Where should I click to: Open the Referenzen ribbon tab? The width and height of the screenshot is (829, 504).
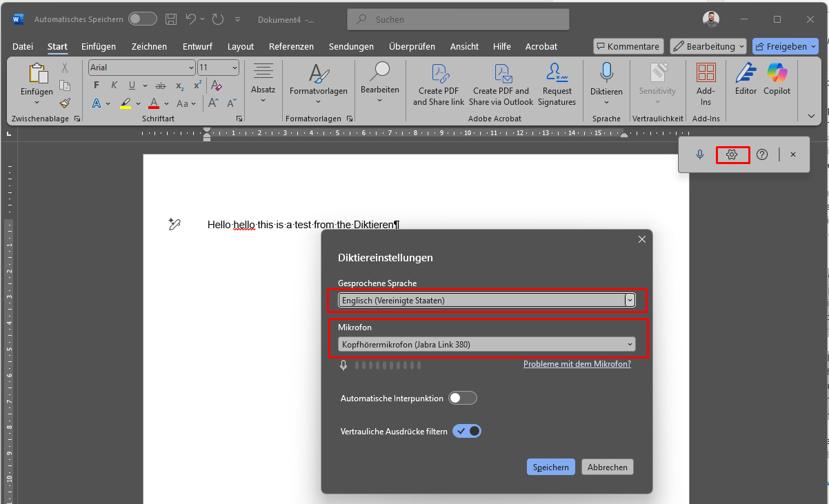click(291, 46)
